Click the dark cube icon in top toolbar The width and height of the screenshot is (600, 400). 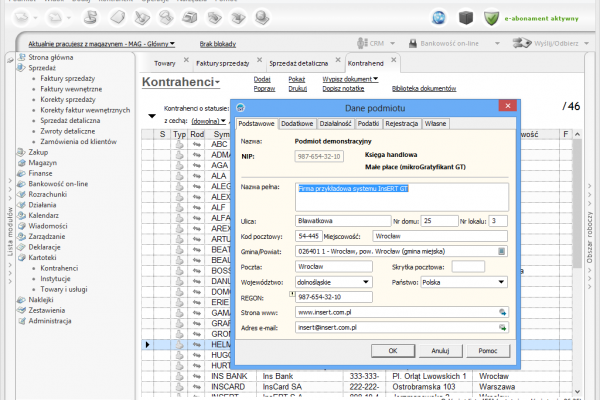coord(465,17)
